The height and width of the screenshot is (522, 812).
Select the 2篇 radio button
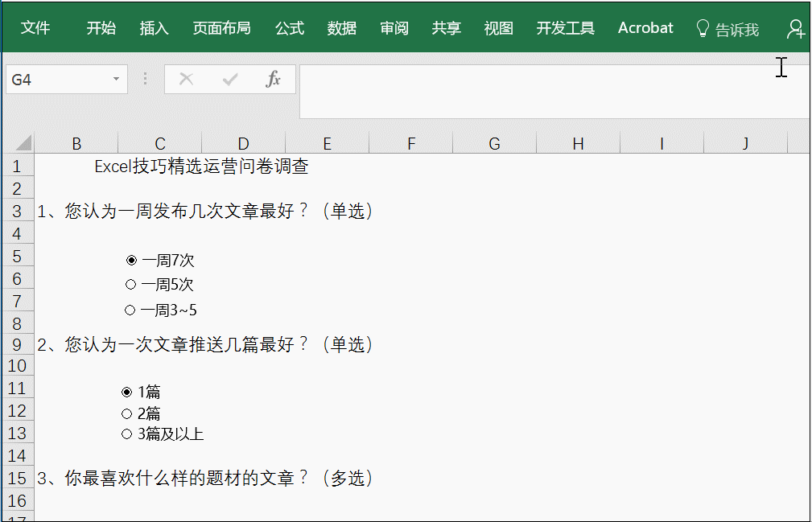click(127, 413)
